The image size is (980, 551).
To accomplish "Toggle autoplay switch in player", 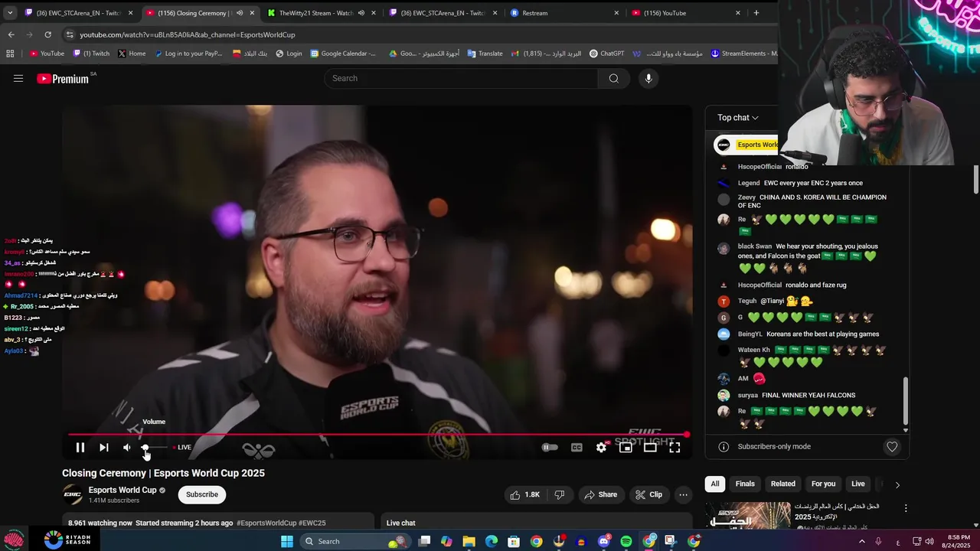I will coord(550,448).
